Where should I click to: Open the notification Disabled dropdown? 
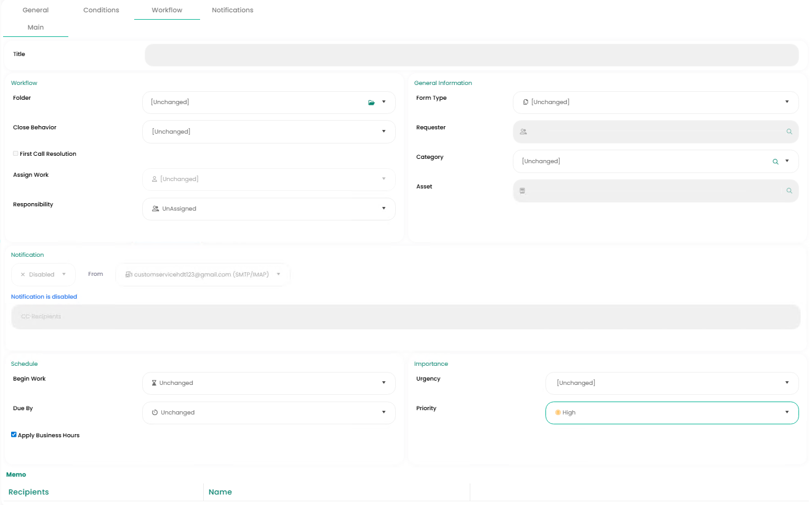43,275
